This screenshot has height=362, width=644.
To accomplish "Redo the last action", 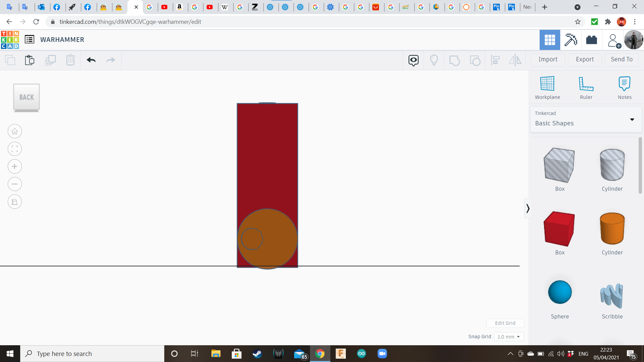I will pos(111,60).
